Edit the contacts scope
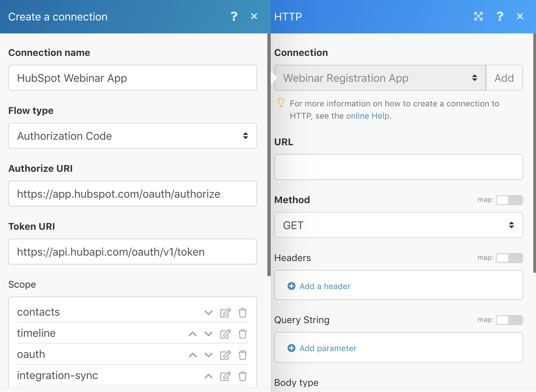Image resolution: width=536 pixels, height=392 pixels. tap(225, 313)
